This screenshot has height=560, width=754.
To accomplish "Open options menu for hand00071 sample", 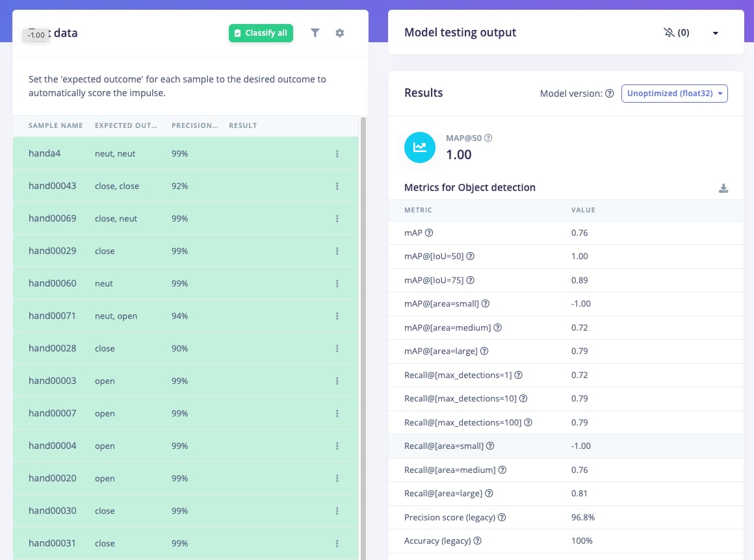I will tap(337, 316).
